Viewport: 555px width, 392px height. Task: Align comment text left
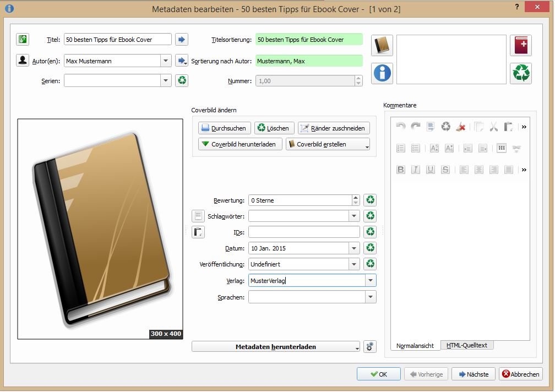(x=464, y=170)
